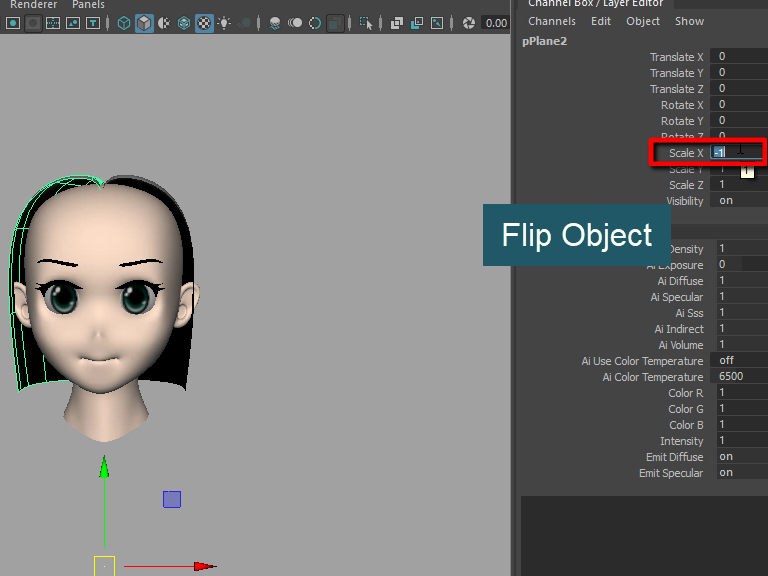Click the Scale X input field

point(735,153)
